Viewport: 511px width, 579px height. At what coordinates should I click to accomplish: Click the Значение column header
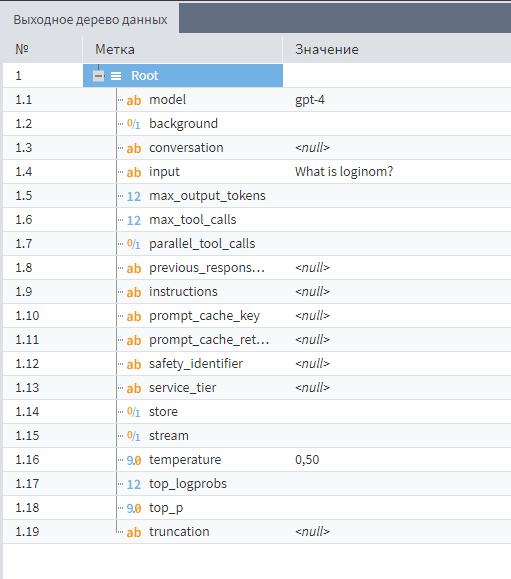[x=397, y=49]
